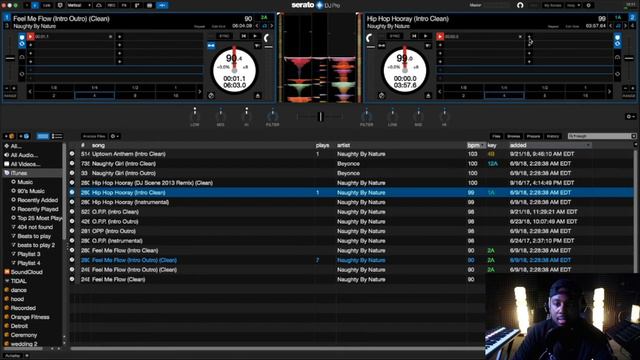Click the crossfader handle

[x=320, y=117]
